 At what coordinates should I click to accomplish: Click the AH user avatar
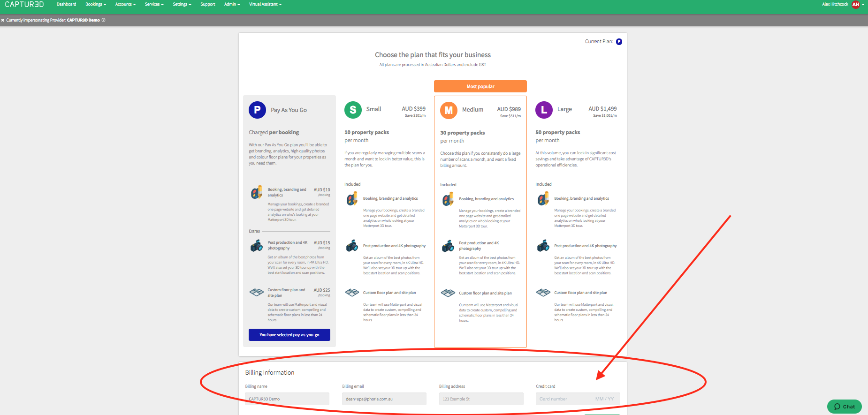[x=856, y=5]
